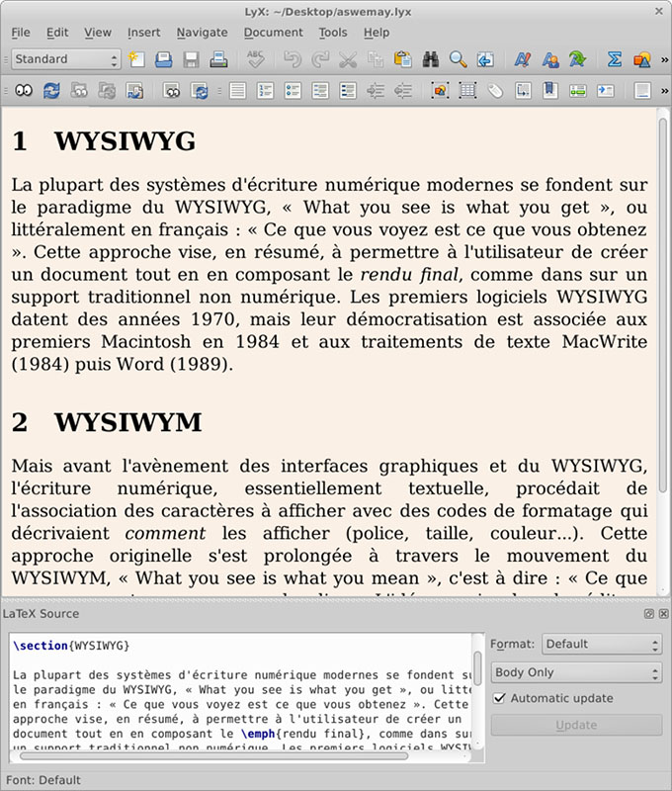The image size is (672, 791).
Task: Cut selection with the scissors icon
Action: coord(347,59)
